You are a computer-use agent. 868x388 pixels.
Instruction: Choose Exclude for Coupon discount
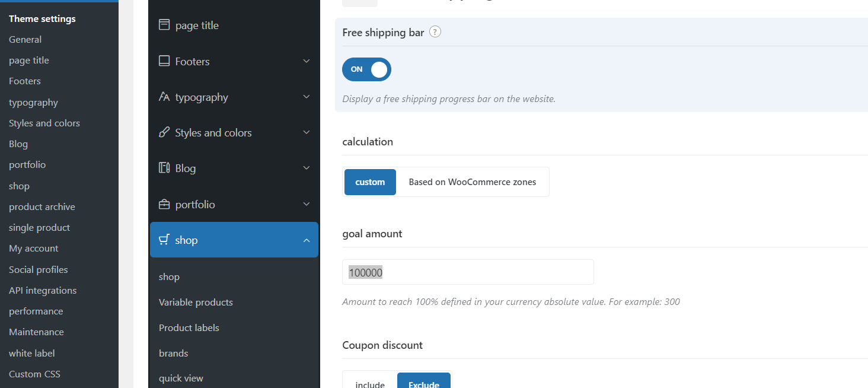(423, 384)
